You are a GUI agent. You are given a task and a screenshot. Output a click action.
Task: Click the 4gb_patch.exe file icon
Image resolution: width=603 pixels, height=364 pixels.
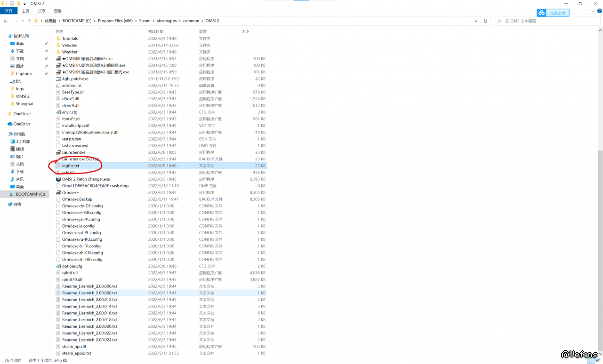click(58, 79)
